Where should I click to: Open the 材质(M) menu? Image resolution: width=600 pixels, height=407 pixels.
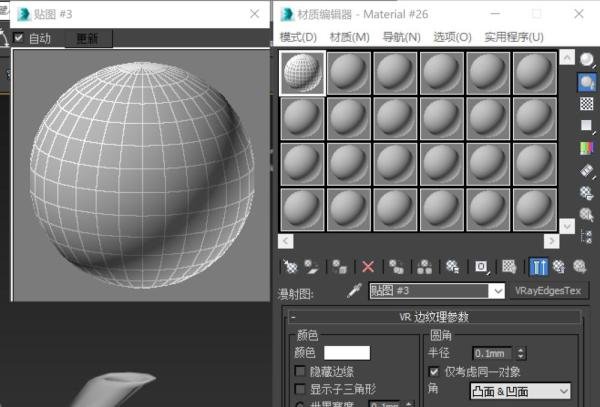350,37
